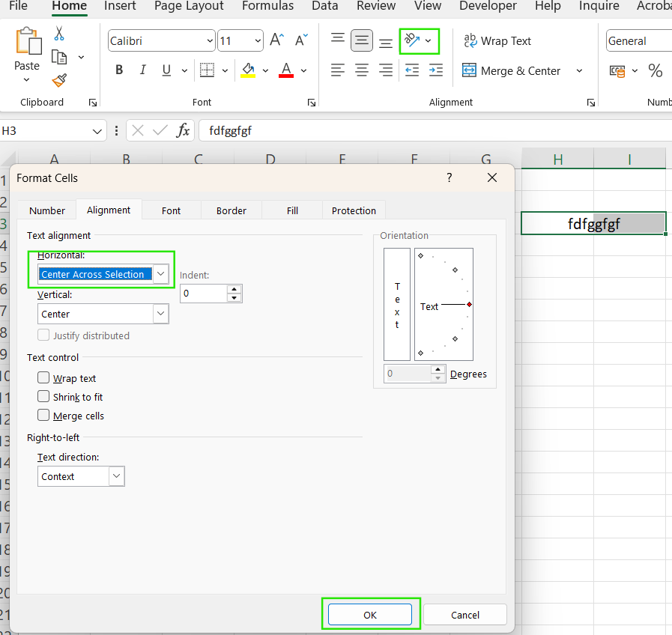Confirm formula entry checkmark icon
The image size is (672, 635).
[160, 130]
